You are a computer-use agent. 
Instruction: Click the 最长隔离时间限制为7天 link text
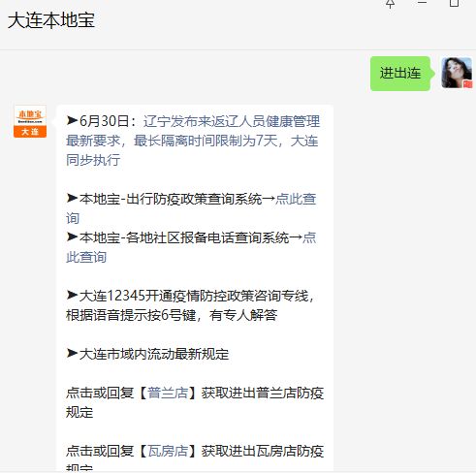(x=206, y=141)
